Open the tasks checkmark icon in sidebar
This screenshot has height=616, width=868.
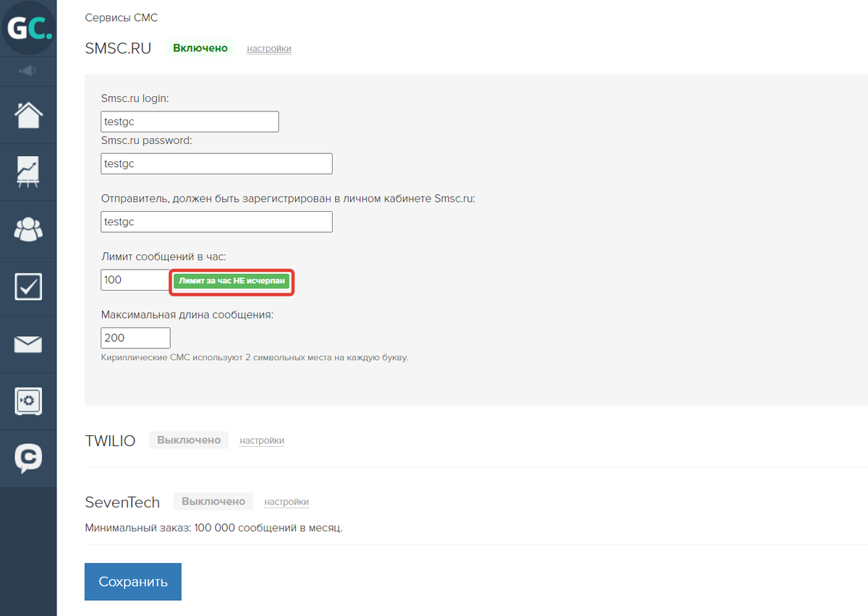pos(28,287)
